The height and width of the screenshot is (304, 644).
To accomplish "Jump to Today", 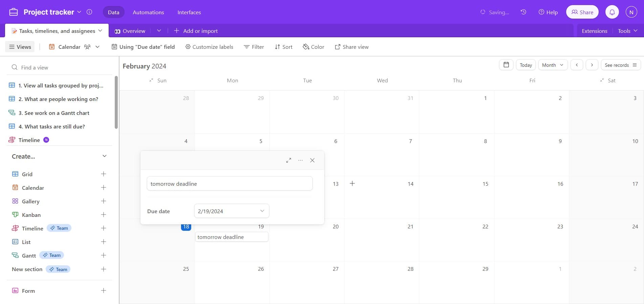I will [526, 65].
